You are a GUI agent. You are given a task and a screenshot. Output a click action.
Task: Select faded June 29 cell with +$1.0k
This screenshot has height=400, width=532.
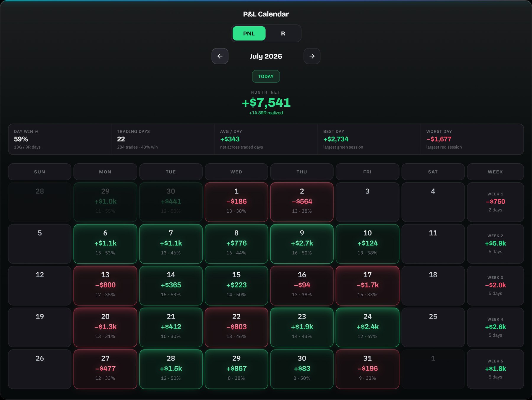click(105, 202)
